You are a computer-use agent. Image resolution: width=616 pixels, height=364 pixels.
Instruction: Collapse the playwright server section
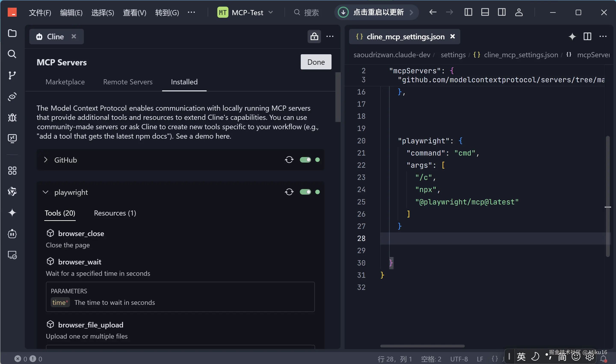click(46, 192)
